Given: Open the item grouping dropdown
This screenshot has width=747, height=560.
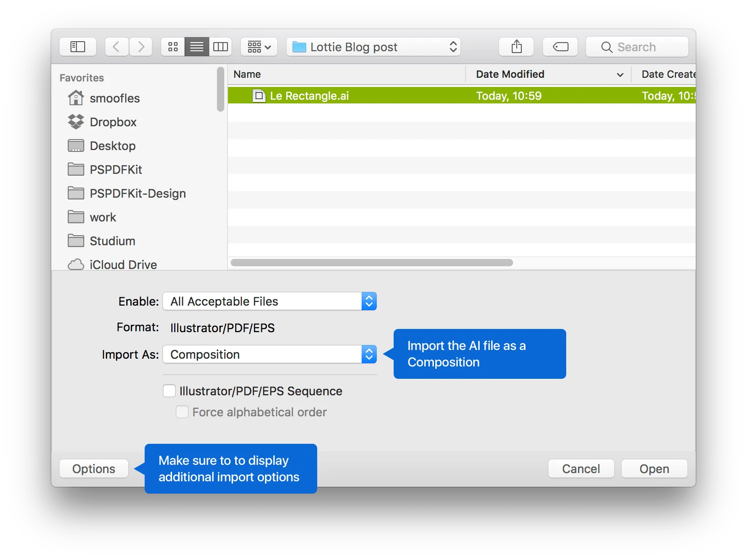Looking at the screenshot, I should click(x=259, y=47).
